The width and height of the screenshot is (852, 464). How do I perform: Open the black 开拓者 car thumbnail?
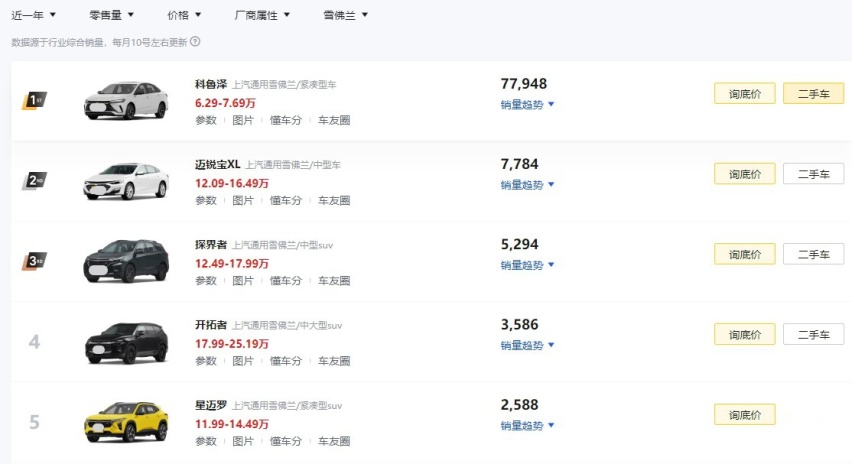click(x=126, y=343)
